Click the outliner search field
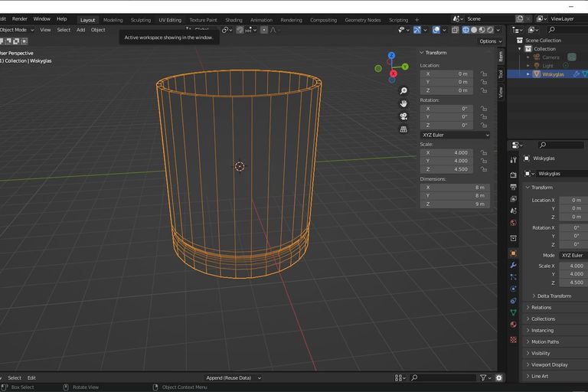588x392 pixels. click(567, 30)
